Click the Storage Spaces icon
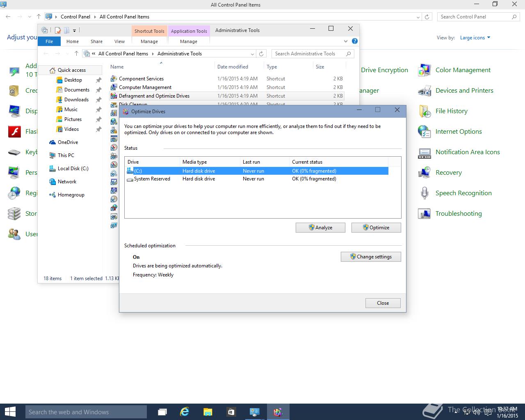The image size is (525, 420). (14, 214)
